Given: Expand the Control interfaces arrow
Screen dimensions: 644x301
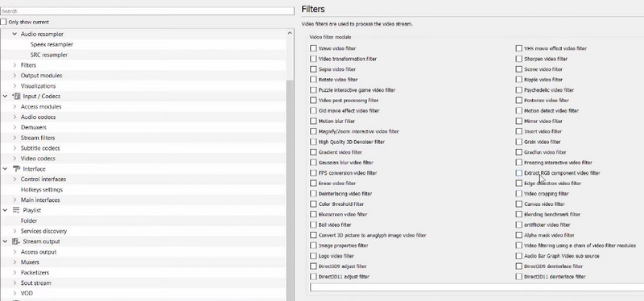Looking at the screenshot, I should [14, 179].
